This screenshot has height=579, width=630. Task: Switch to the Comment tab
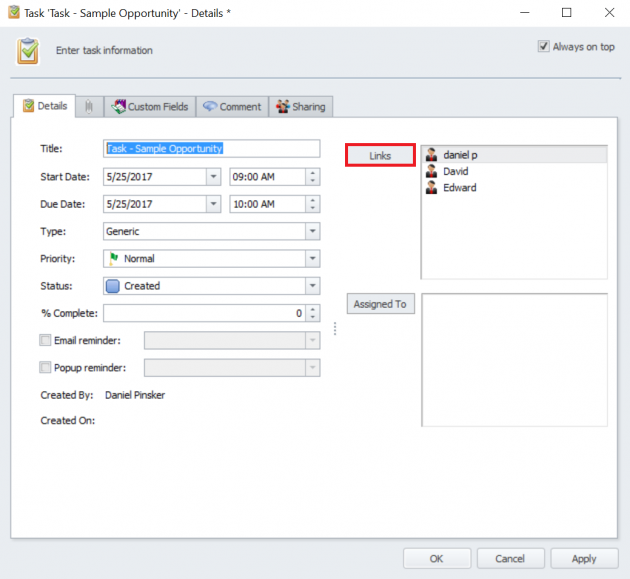(x=231, y=106)
